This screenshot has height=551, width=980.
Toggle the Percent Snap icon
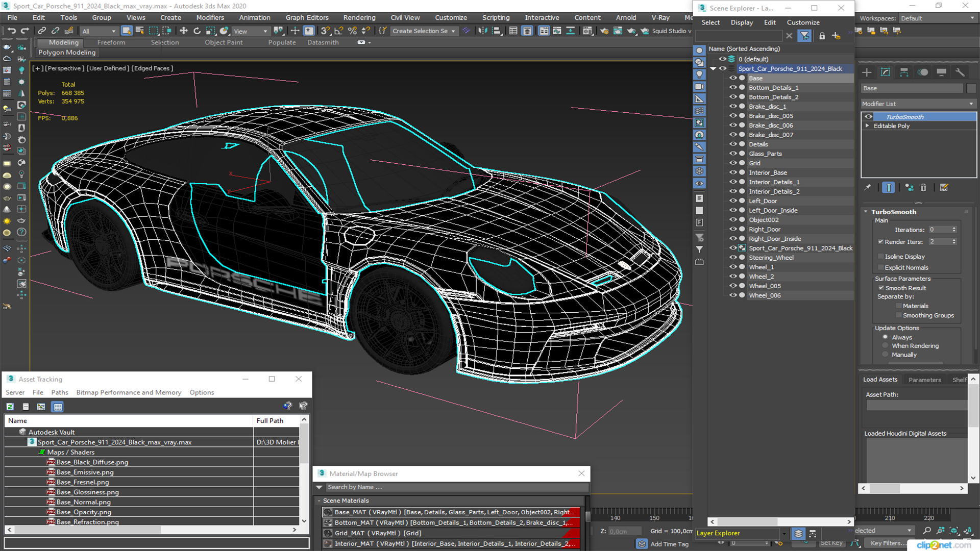pyautogui.click(x=352, y=31)
